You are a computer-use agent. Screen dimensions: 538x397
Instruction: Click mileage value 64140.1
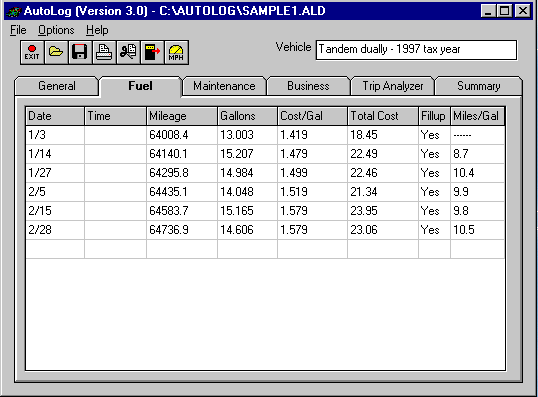coord(182,154)
